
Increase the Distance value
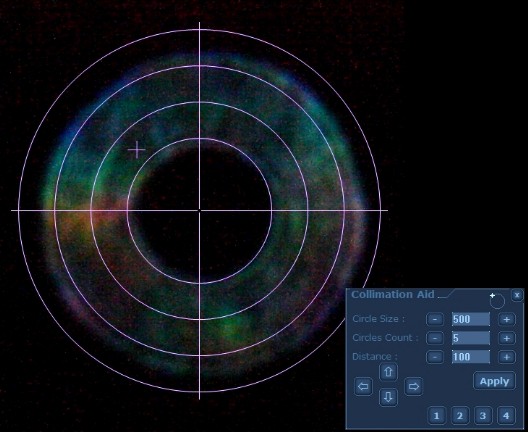(x=507, y=357)
